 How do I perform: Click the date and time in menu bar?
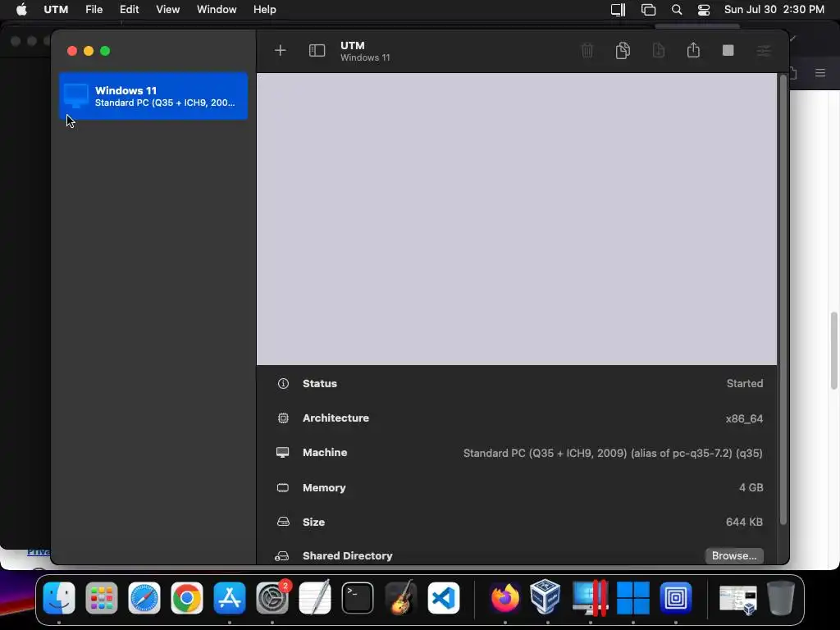(x=774, y=10)
